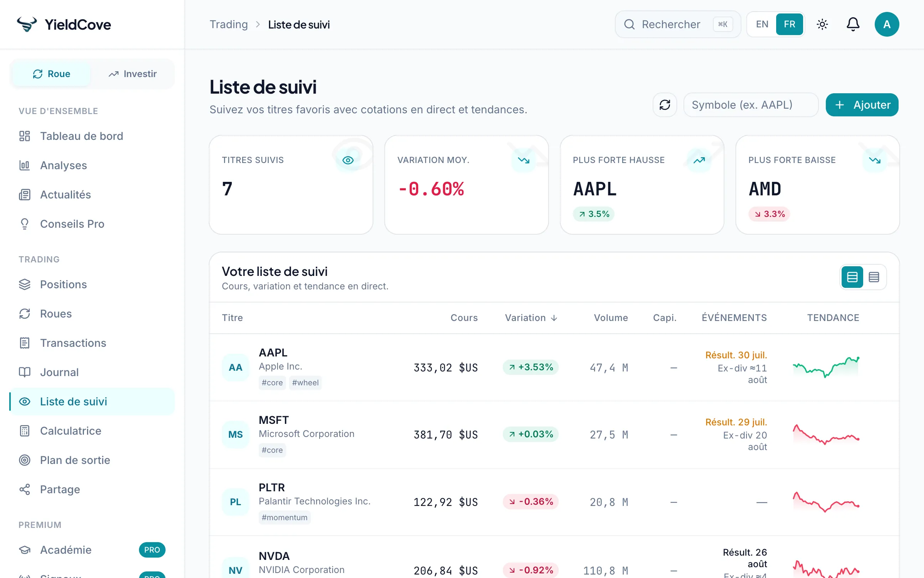Image resolution: width=924 pixels, height=578 pixels.
Task: Click the #wheel tag on AAPL
Action: coord(305,383)
